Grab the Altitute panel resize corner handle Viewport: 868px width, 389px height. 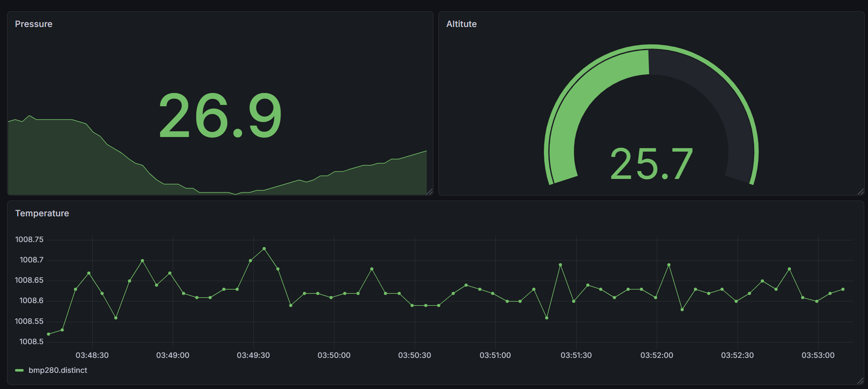click(861, 191)
